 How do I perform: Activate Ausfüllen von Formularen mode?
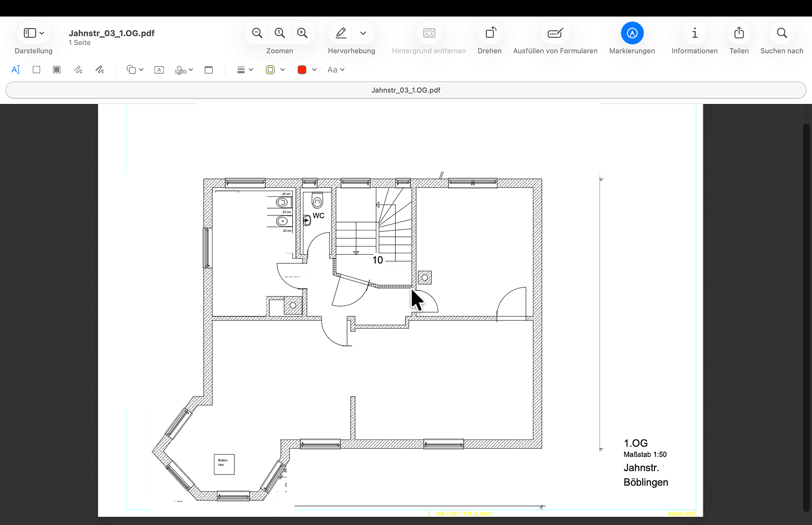(555, 33)
